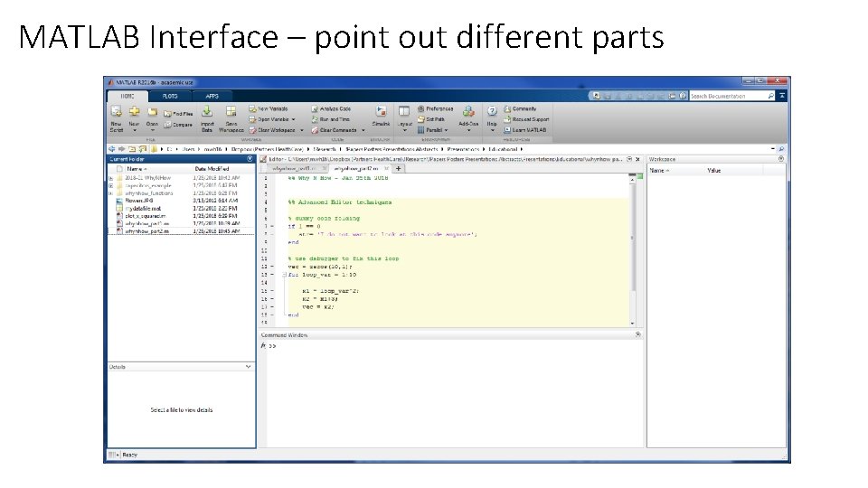Image resolution: width=868 pixels, height=488 pixels.
Task: Click the New Script icon
Action: [117, 112]
